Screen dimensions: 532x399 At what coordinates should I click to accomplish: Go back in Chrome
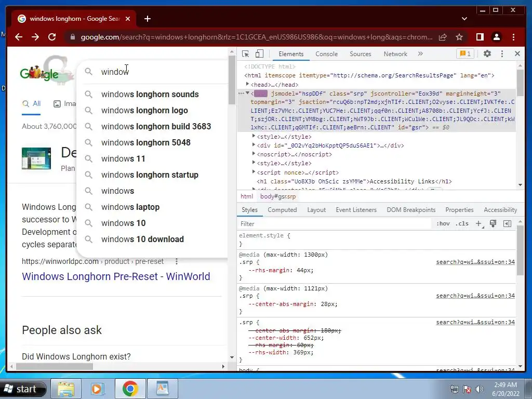point(19,37)
